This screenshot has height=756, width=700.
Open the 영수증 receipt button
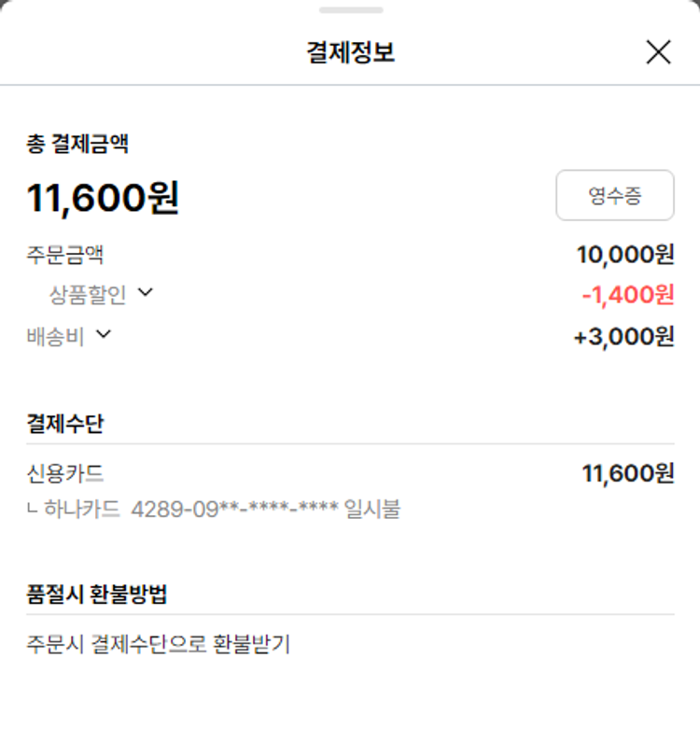614,196
